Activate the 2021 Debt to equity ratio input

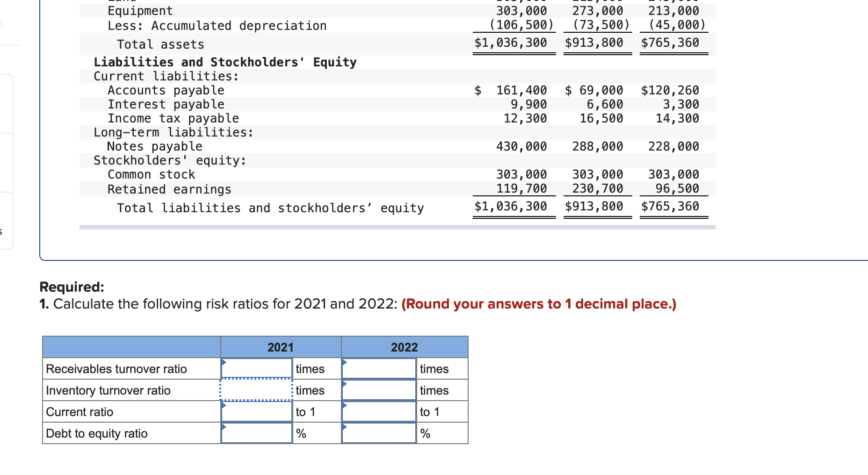[257, 433]
